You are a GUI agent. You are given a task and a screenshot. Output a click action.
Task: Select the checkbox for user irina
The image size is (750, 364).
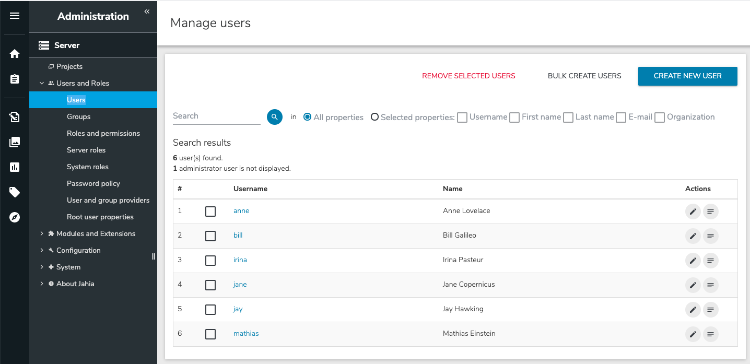click(x=210, y=260)
